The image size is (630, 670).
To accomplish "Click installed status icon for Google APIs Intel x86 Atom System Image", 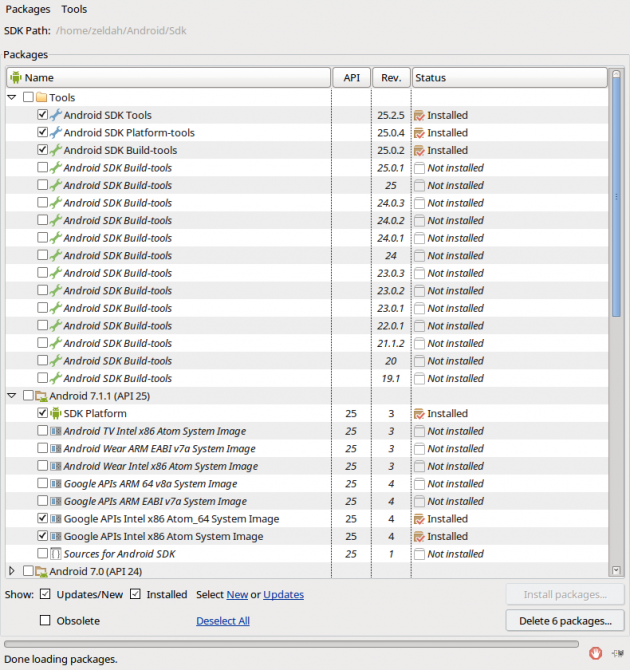I will pyautogui.click(x=419, y=536).
